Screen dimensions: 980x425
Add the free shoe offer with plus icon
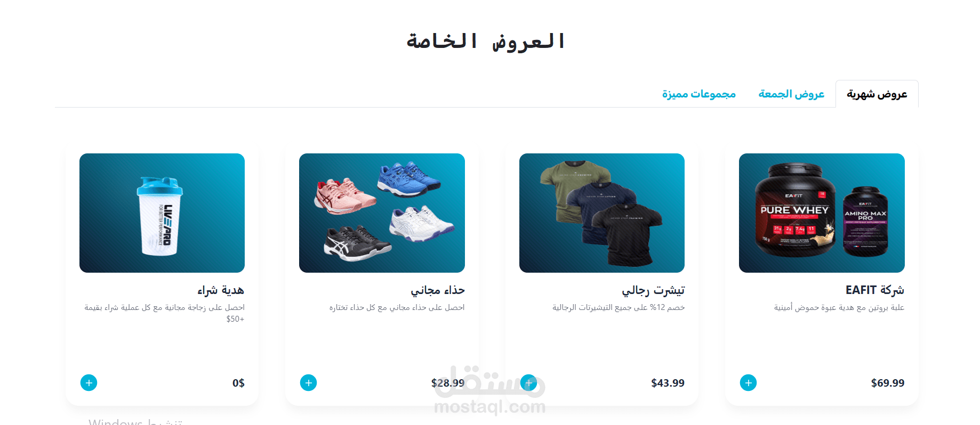click(308, 382)
